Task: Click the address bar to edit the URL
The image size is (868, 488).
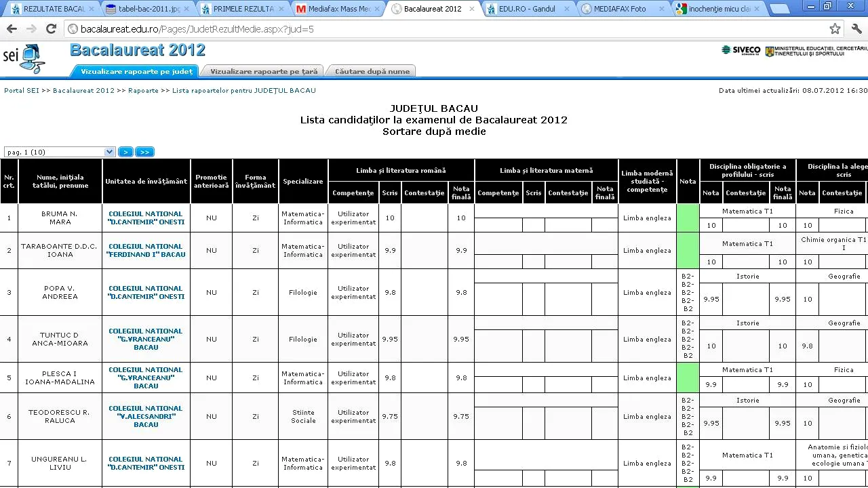Action: [271, 29]
